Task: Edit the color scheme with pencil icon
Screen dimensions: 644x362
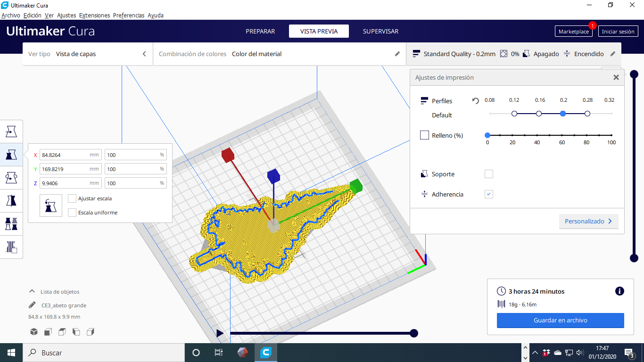Action: pos(397,54)
